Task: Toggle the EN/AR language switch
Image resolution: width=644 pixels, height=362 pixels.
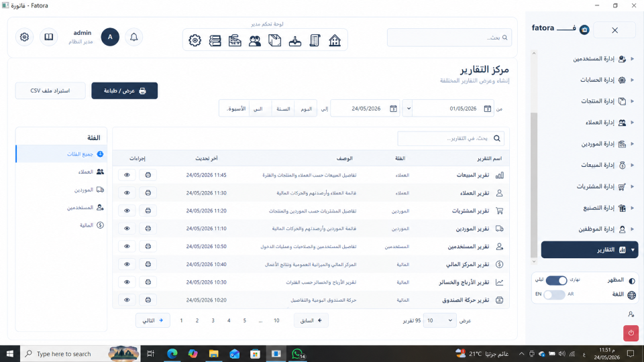Action: (554, 295)
